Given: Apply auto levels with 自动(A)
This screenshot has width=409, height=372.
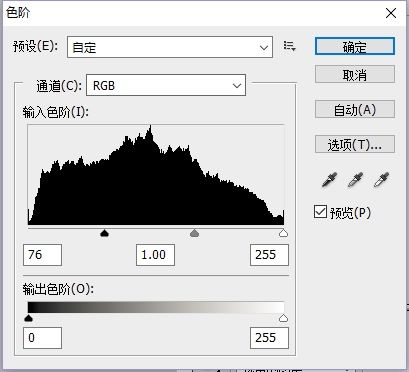Looking at the screenshot, I should point(355,109).
